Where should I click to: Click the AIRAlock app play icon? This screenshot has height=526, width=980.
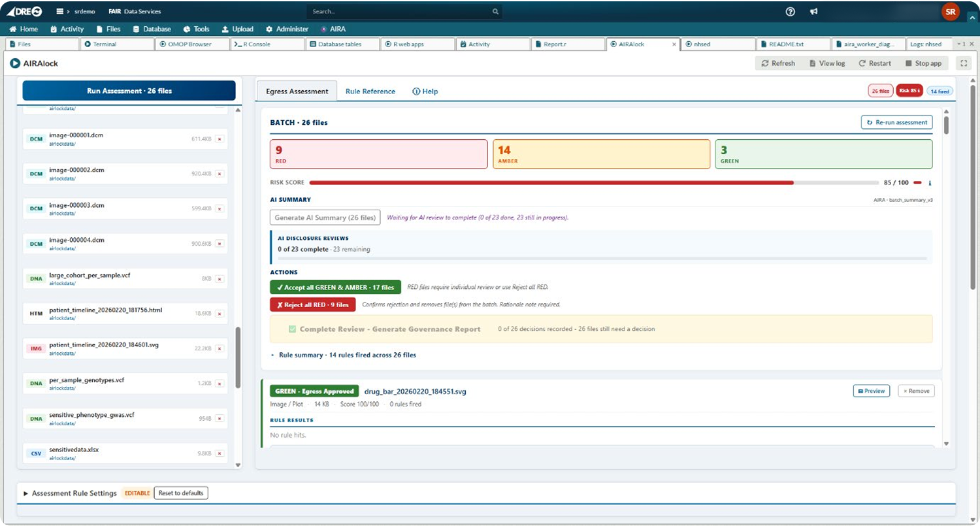[15, 63]
